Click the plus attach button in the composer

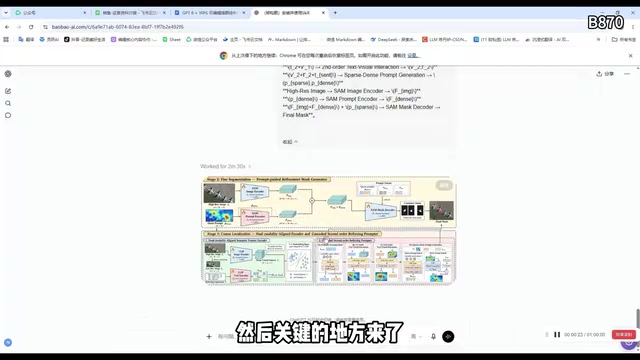209,337
